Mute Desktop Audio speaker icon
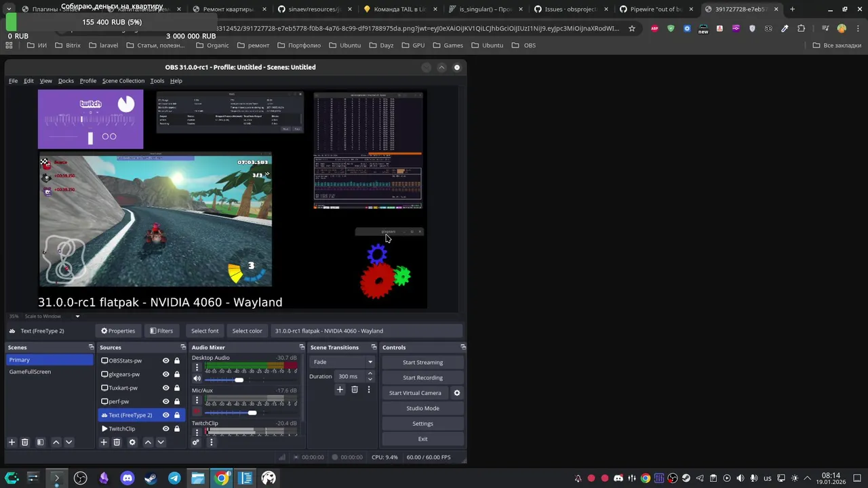 click(197, 379)
